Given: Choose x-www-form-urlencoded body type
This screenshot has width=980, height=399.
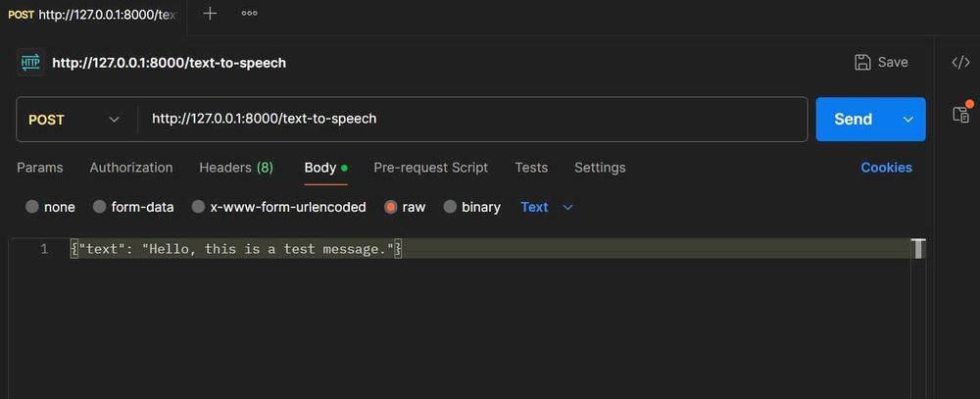Looking at the screenshot, I should tap(199, 207).
